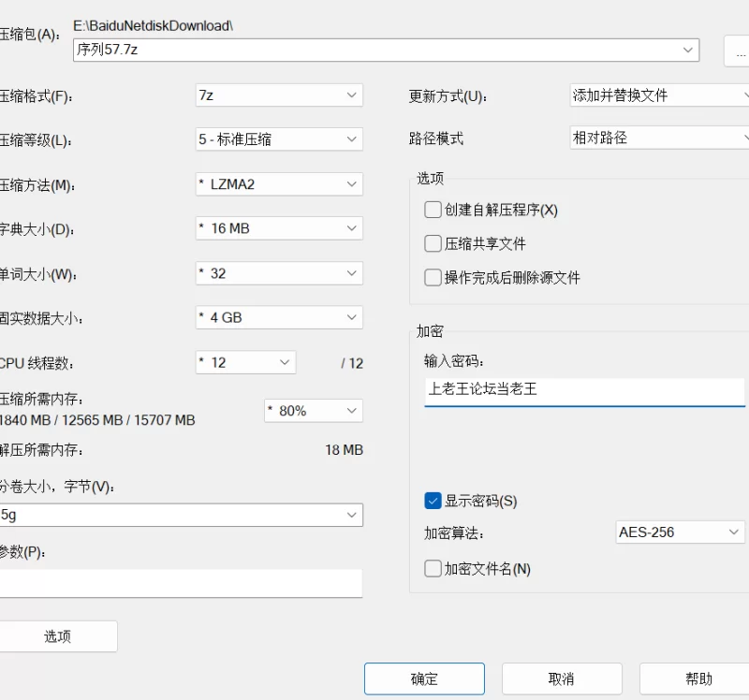Click the 确定 confirm button
This screenshot has height=700, width=749.
tap(424, 678)
